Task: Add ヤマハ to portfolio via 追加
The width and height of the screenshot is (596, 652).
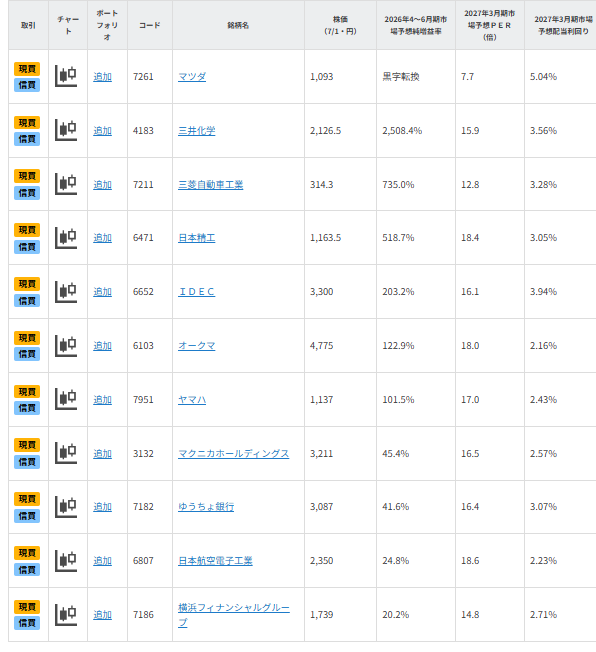Action: [102, 400]
